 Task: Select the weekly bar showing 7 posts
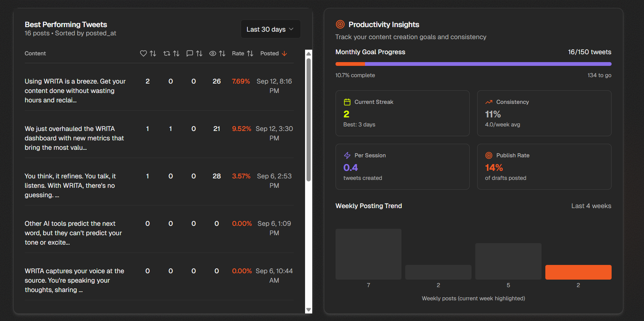point(368,254)
